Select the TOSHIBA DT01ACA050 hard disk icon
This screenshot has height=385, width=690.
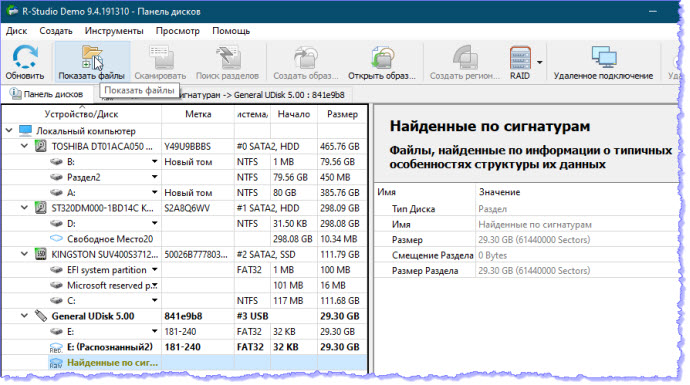point(40,146)
